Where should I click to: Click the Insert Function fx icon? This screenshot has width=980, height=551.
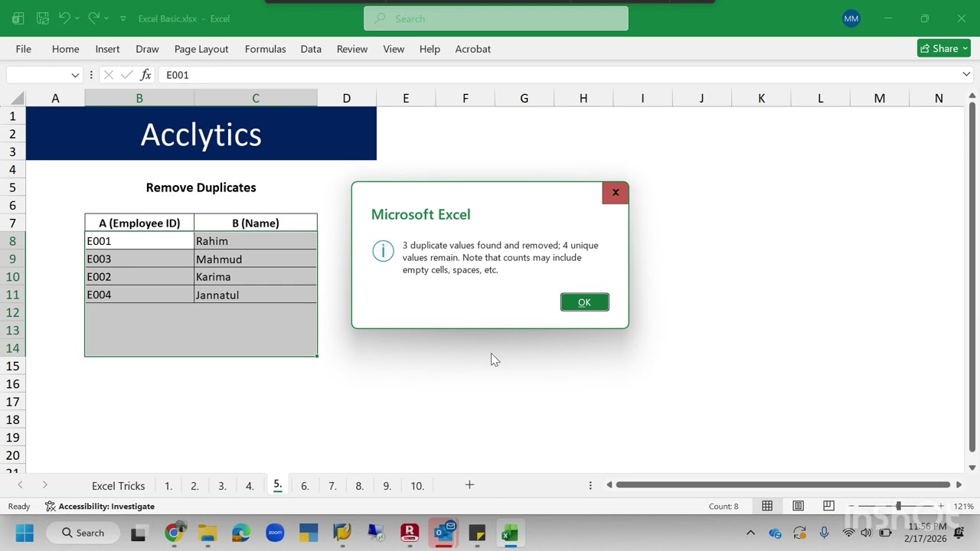tap(145, 75)
